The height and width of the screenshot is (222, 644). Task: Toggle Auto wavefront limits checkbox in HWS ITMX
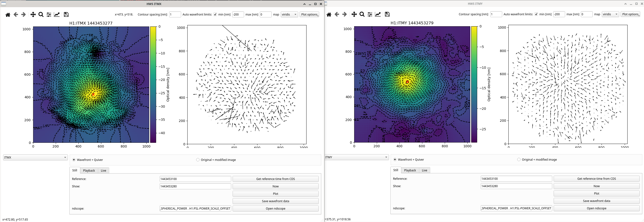[215, 15]
